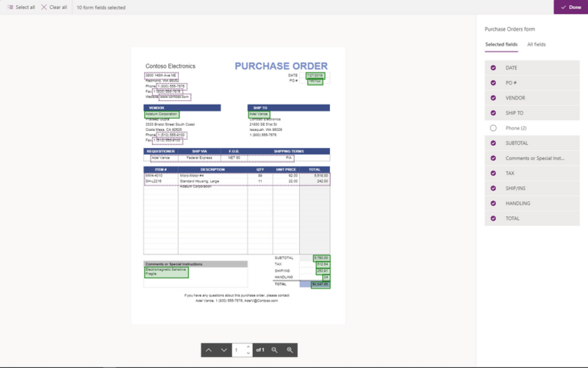Click the Purchase Orders form title
588x368 pixels.
509,29
